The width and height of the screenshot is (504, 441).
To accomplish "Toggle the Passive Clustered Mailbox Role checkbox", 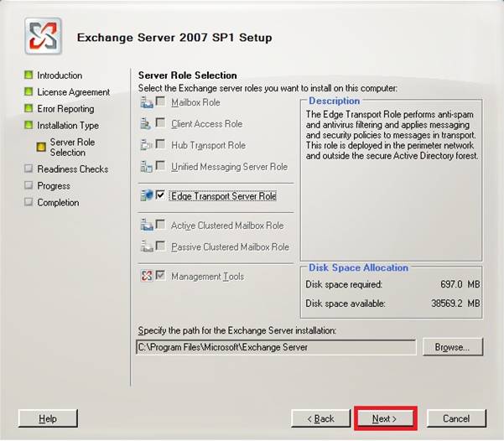I will tap(160, 246).
